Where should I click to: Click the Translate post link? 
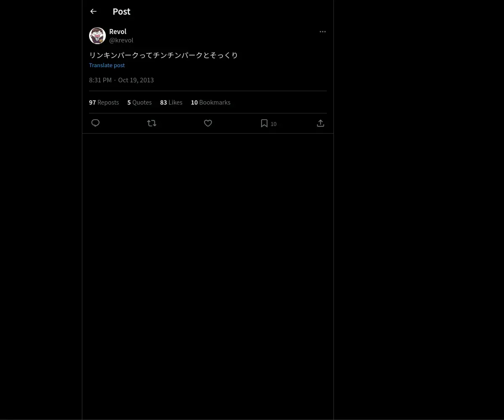tap(107, 65)
